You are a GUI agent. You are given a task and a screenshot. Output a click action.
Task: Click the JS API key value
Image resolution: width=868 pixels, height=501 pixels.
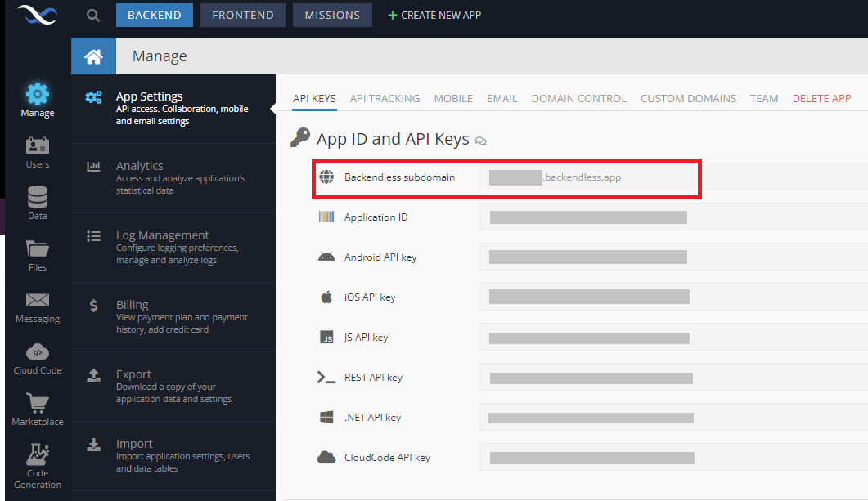click(x=673, y=337)
